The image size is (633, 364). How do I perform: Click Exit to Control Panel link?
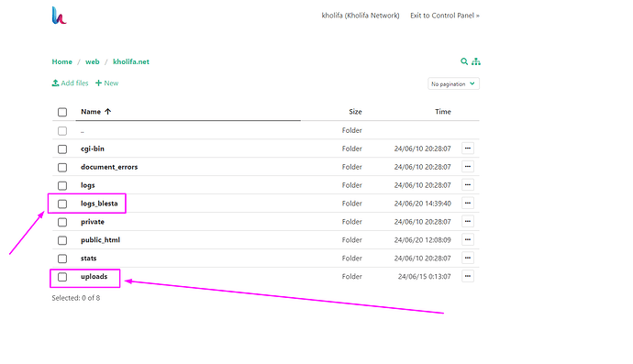(x=445, y=16)
